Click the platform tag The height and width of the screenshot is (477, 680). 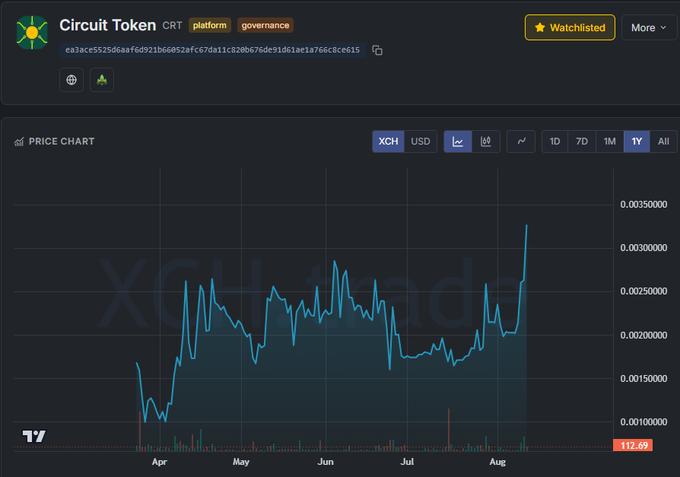(x=210, y=25)
